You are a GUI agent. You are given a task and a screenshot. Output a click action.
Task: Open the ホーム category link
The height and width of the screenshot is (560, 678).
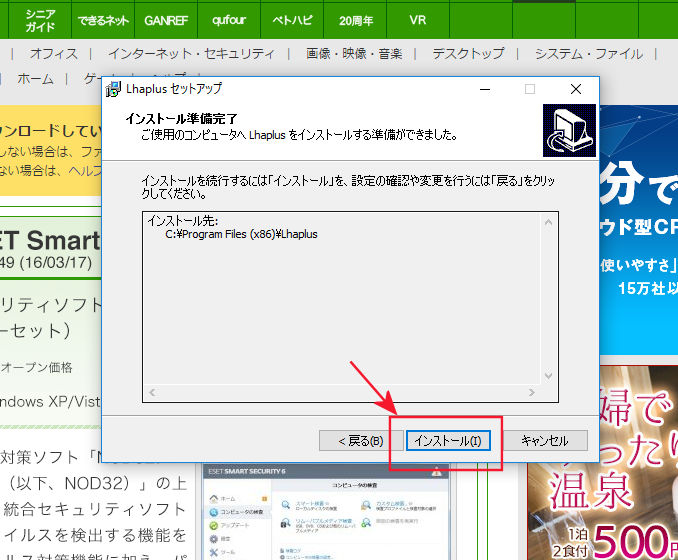(x=35, y=79)
